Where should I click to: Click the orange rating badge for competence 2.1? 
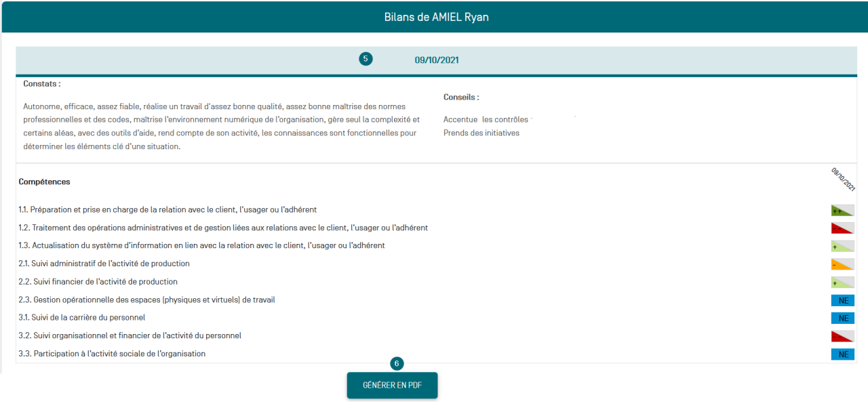(x=842, y=264)
